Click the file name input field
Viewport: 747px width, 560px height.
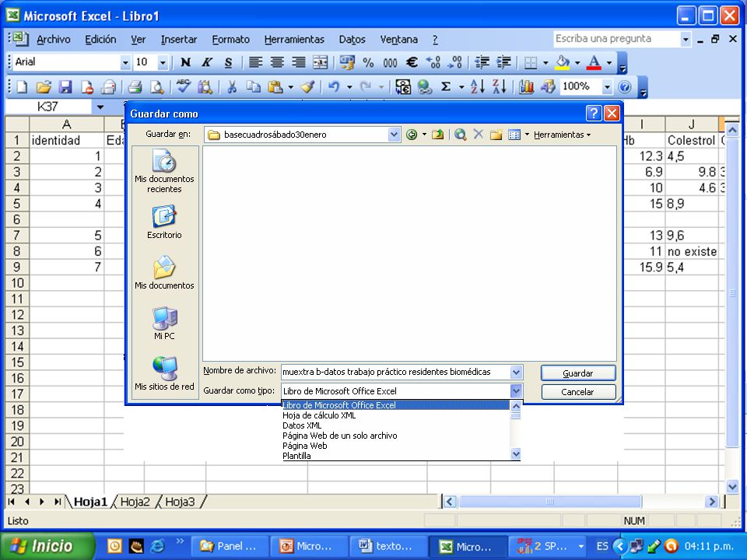click(396, 372)
